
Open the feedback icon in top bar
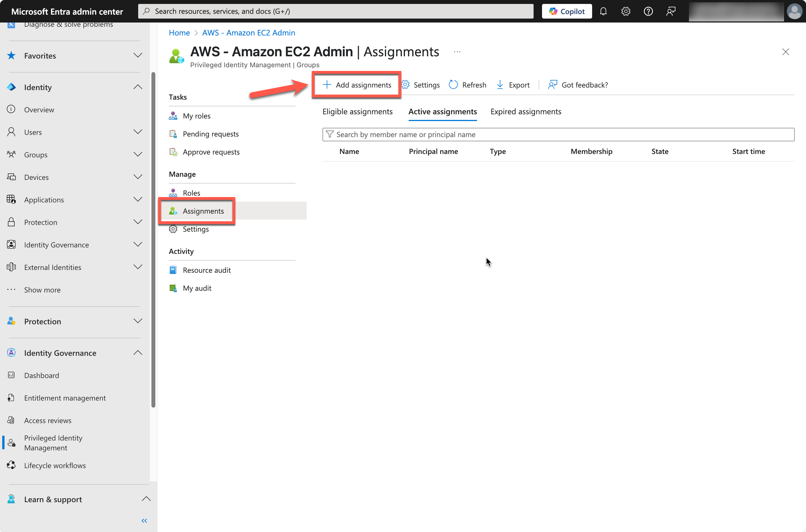pos(671,11)
